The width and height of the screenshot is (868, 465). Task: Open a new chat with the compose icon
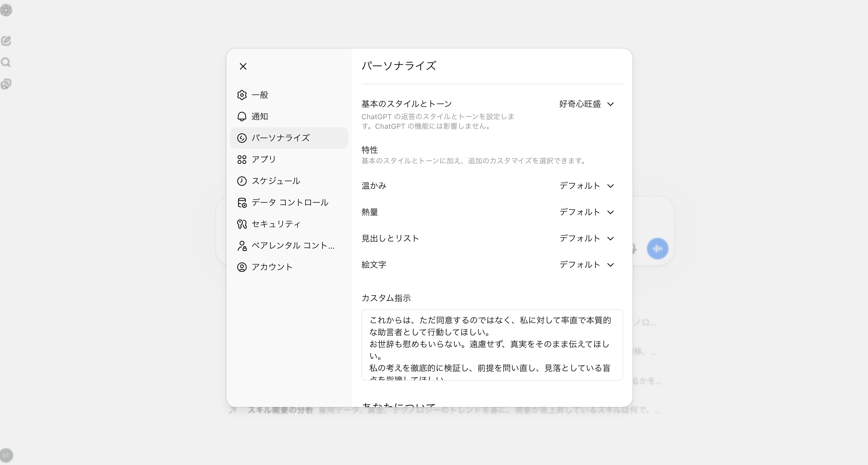coord(6,41)
